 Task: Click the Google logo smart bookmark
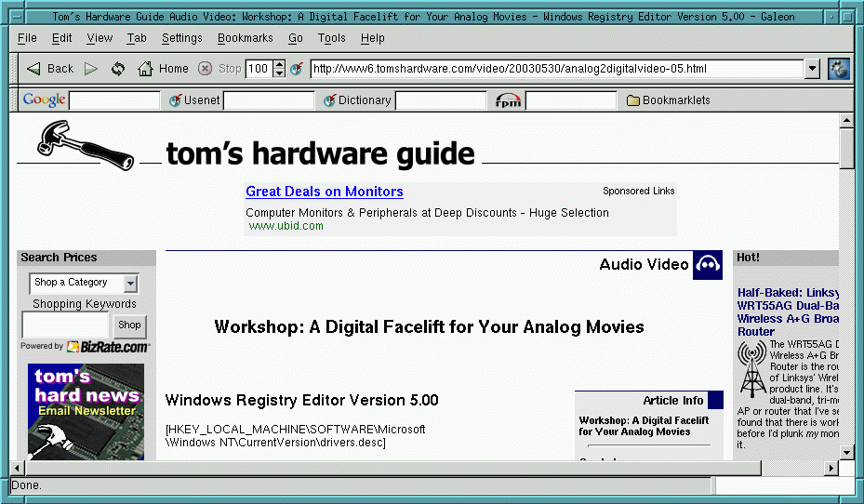(44, 100)
